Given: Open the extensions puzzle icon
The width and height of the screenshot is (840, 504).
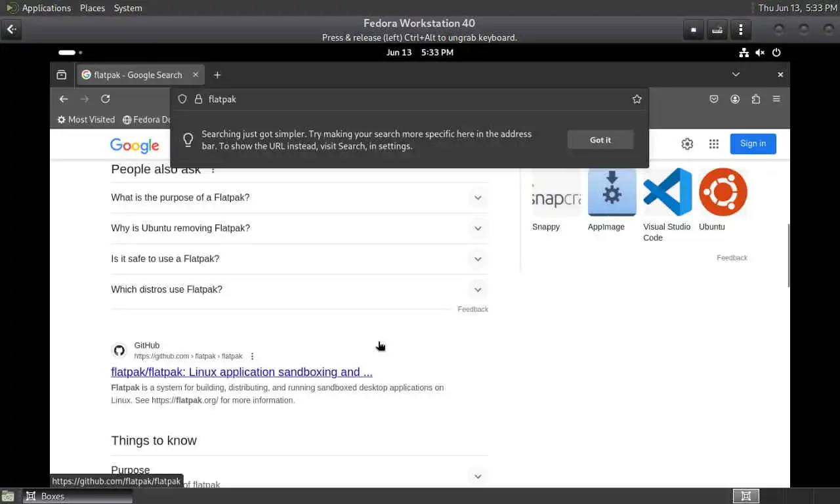Looking at the screenshot, I should point(756,99).
